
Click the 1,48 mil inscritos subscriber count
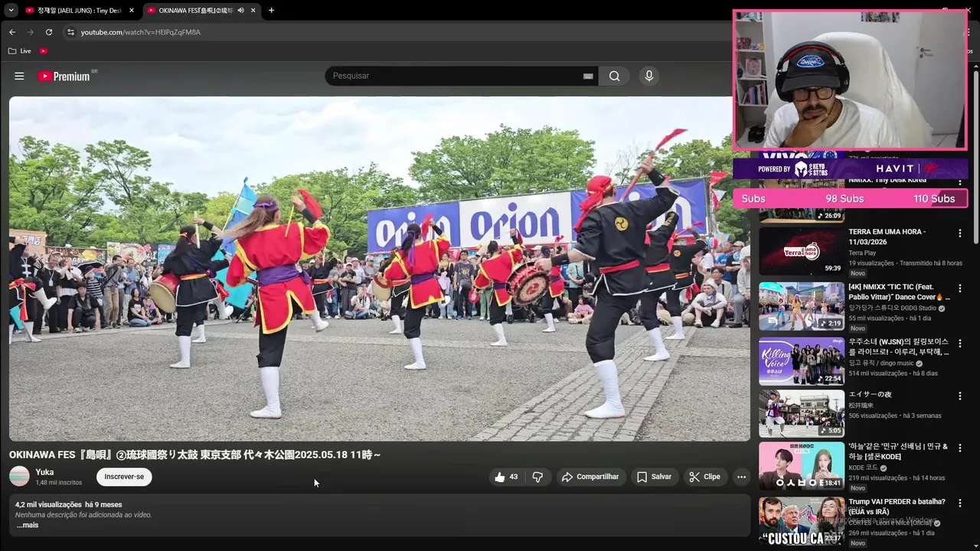[x=59, y=483]
